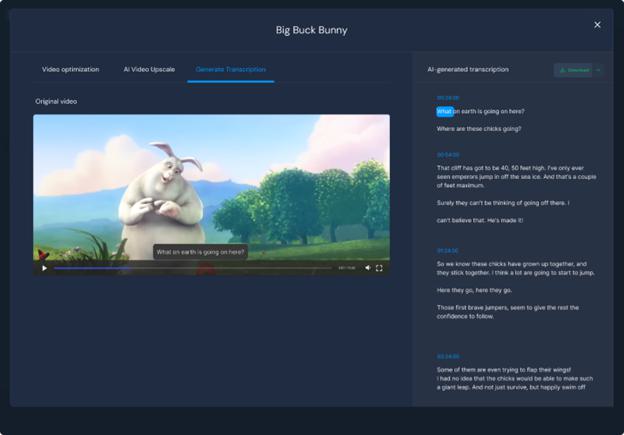Select the Generate Transcription tab
The image size is (624, 435).
(x=230, y=69)
